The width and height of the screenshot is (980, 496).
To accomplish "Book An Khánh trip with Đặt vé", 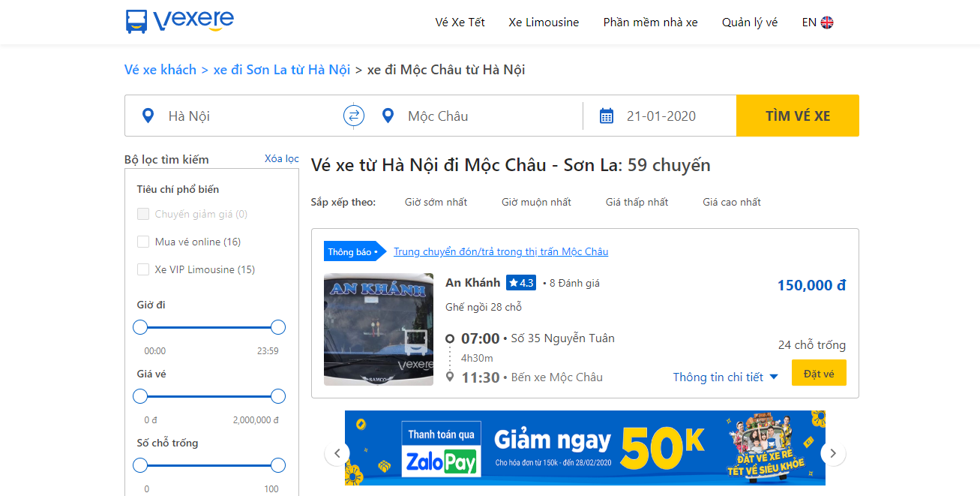I will (x=819, y=373).
